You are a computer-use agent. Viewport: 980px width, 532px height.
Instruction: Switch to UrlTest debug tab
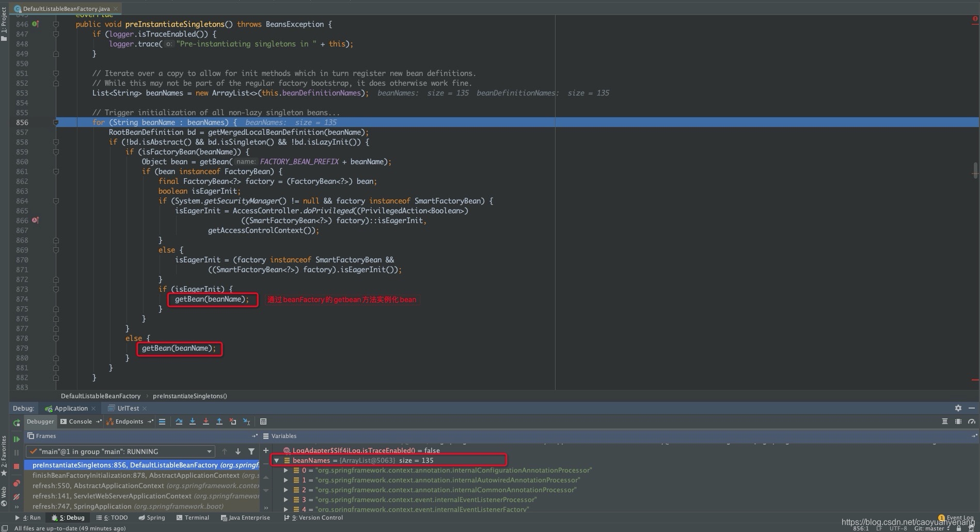128,409
